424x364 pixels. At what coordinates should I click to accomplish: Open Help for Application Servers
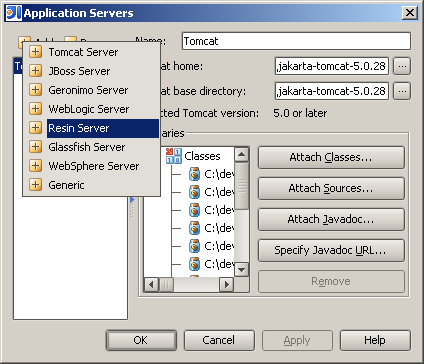point(375,340)
